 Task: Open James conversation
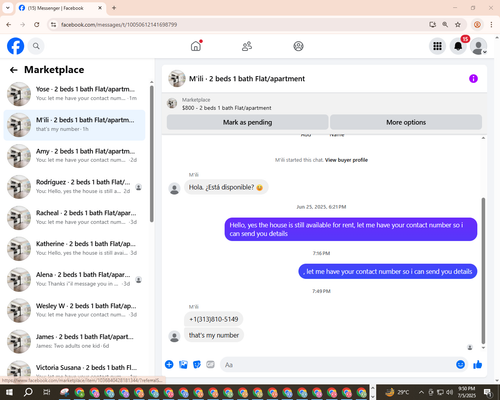pos(74,341)
